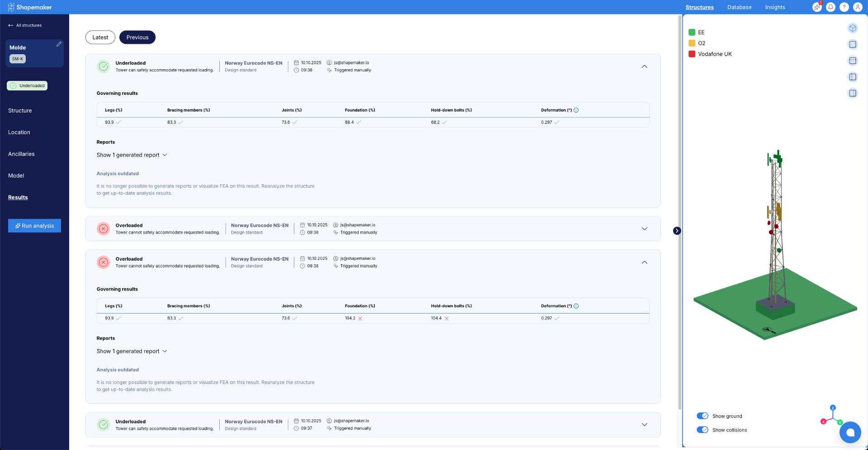
Task: Open the Location sidebar section
Action: point(19,132)
